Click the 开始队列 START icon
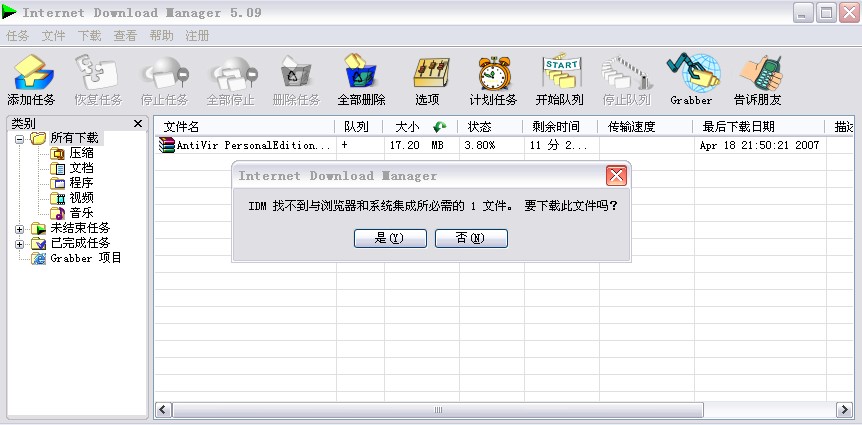862x425 pixels. click(x=561, y=71)
